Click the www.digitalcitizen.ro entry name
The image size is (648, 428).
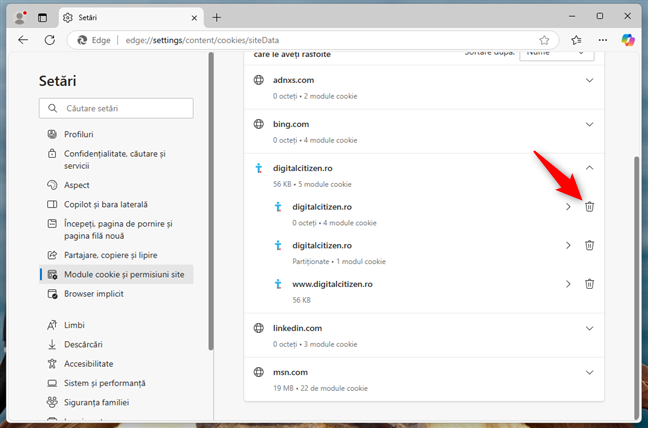(332, 284)
